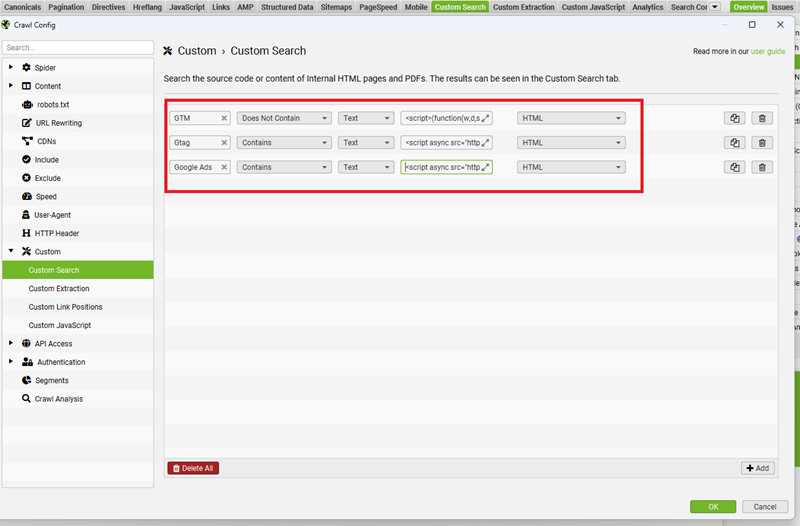800x526 pixels.
Task: Click the CDNs network icon
Action: click(27, 141)
